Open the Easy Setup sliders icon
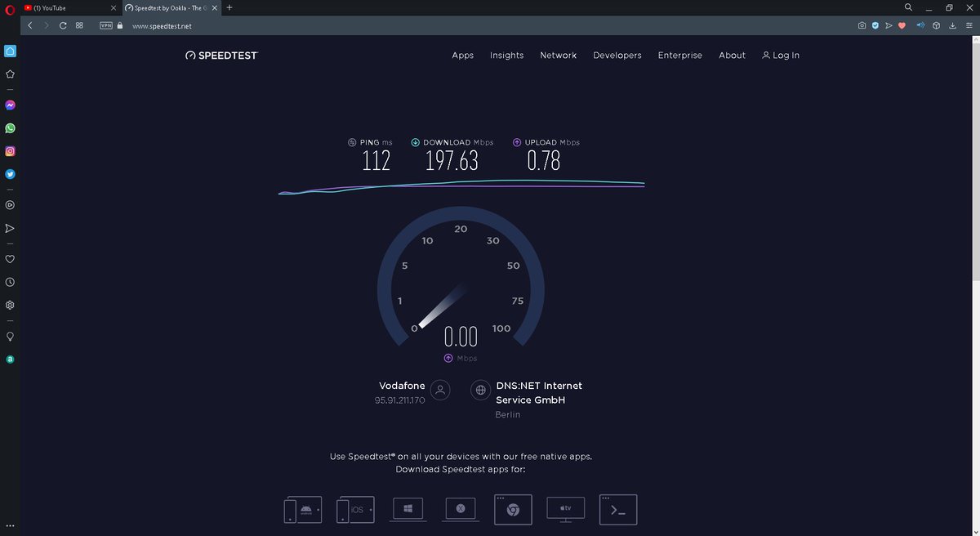Image resolution: width=980 pixels, height=536 pixels. click(x=969, y=25)
